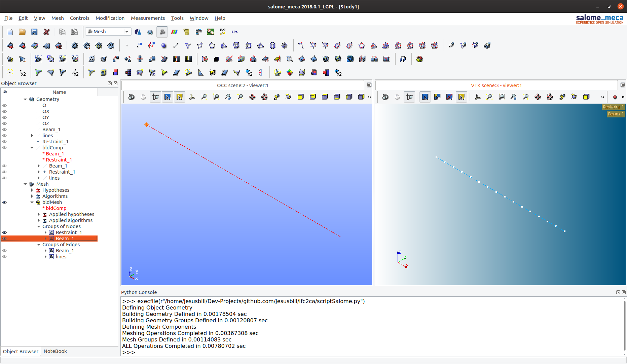This screenshot has height=364, width=627.
Task: Expand the Applied hypotheses tree item
Action: (39, 214)
